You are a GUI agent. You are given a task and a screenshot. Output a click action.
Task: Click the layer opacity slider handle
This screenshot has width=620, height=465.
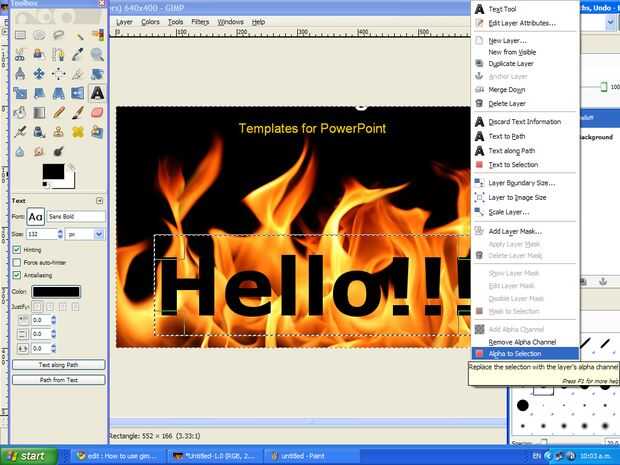(603, 86)
